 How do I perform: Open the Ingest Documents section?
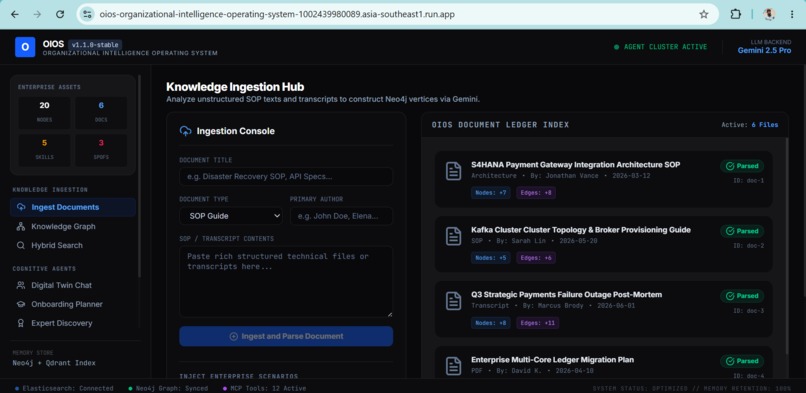tap(73, 207)
